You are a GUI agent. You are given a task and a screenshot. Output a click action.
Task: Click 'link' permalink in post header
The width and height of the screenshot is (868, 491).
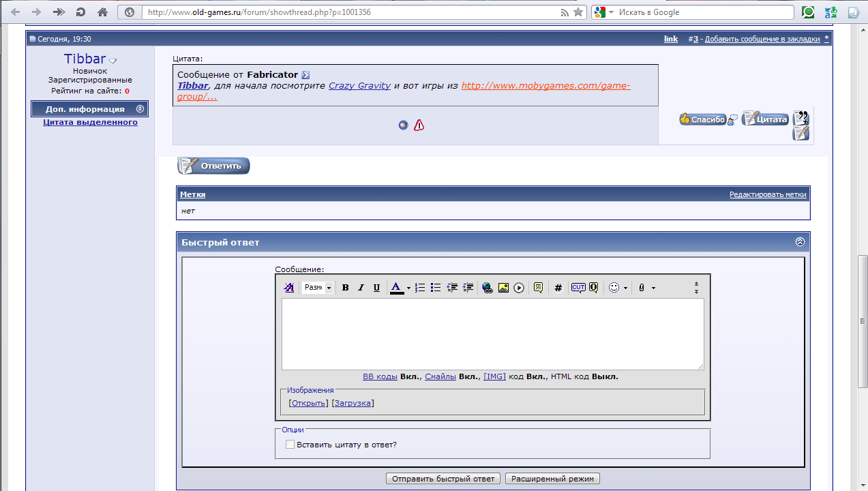point(671,39)
